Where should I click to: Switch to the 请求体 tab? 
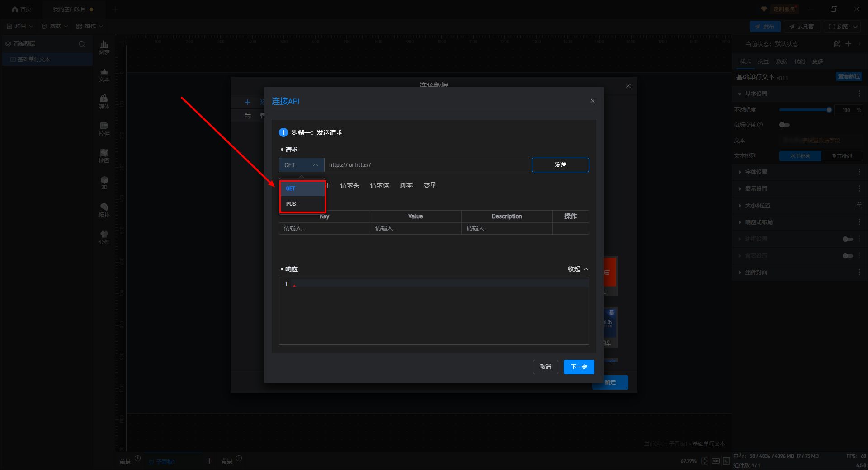tap(380, 185)
